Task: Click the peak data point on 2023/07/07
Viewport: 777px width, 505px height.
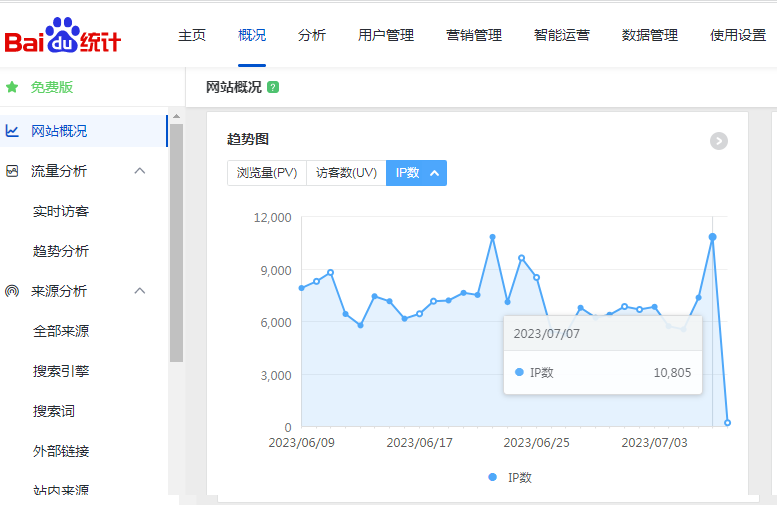Action: (712, 237)
